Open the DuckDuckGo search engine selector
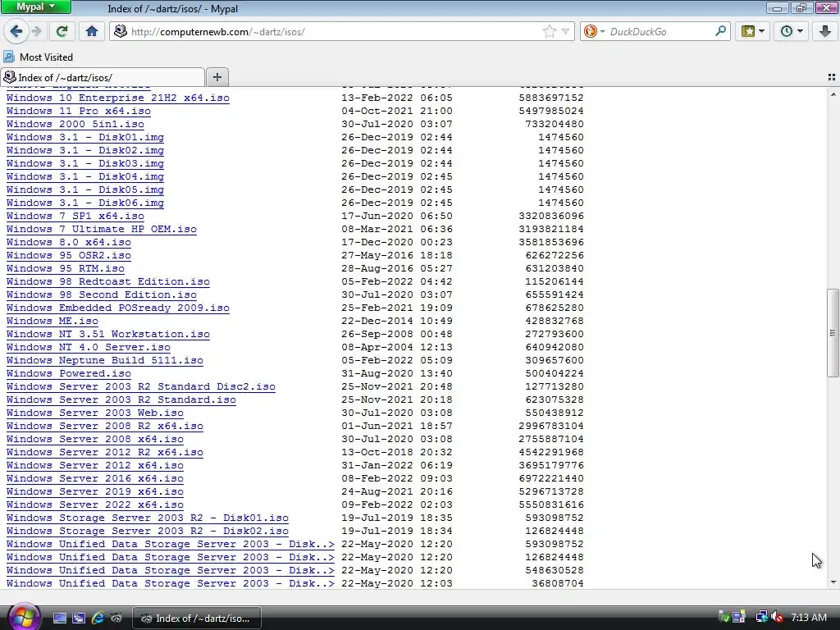The image size is (840, 630). point(594,32)
